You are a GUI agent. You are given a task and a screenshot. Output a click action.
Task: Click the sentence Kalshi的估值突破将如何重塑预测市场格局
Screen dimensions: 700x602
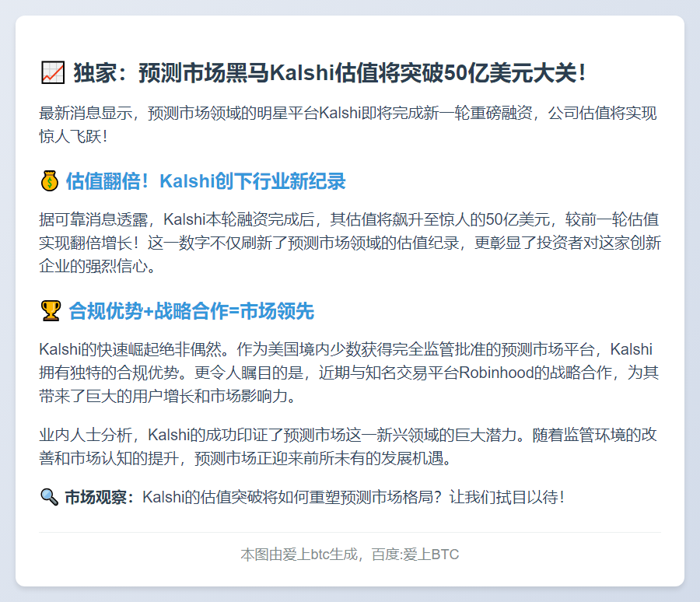[x=292, y=497]
